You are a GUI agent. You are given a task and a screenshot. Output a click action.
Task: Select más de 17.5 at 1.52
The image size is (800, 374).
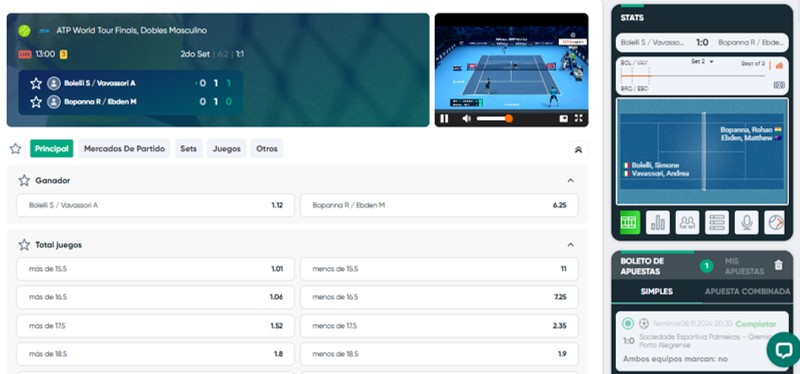(x=156, y=326)
